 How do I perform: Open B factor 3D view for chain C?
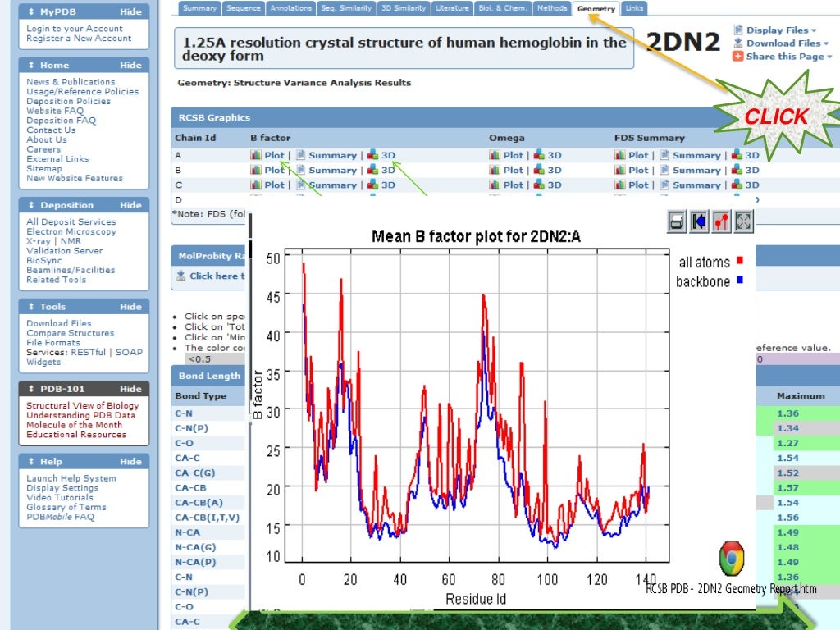(388, 185)
